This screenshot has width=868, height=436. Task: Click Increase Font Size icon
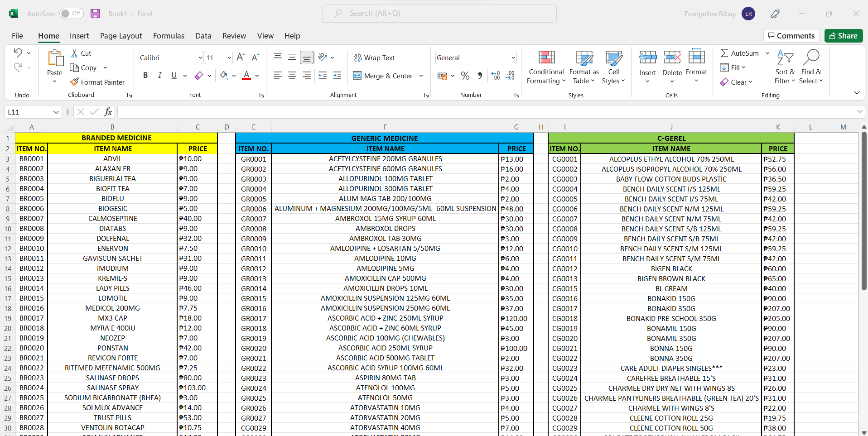pos(241,57)
